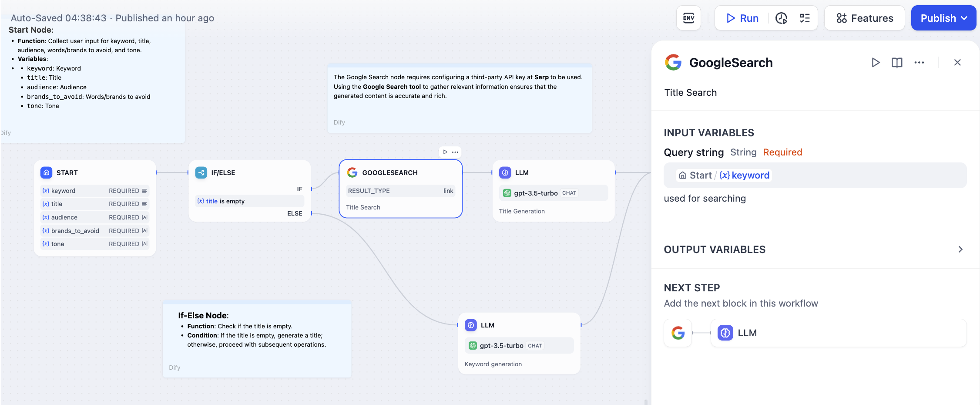
Task: Click the Run button
Action: tap(742, 18)
